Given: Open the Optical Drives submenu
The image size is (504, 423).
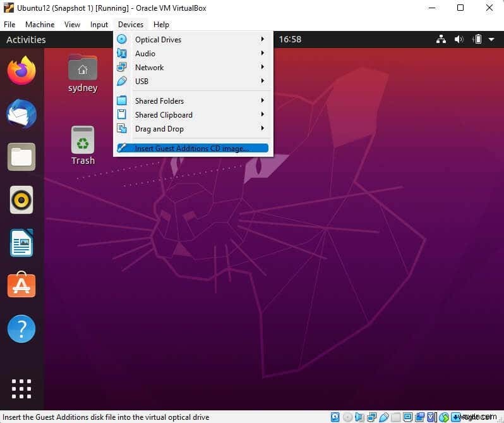Looking at the screenshot, I should tap(193, 40).
